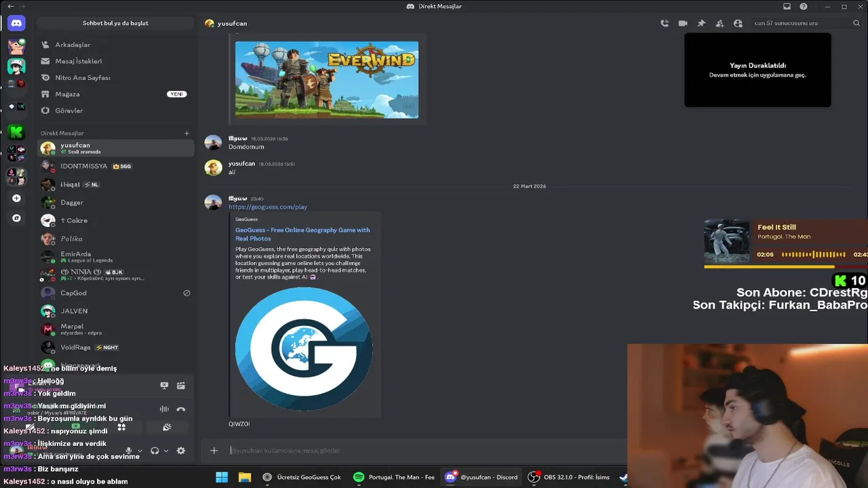
Task: Open Görevler
Action: tap(115, 110)
